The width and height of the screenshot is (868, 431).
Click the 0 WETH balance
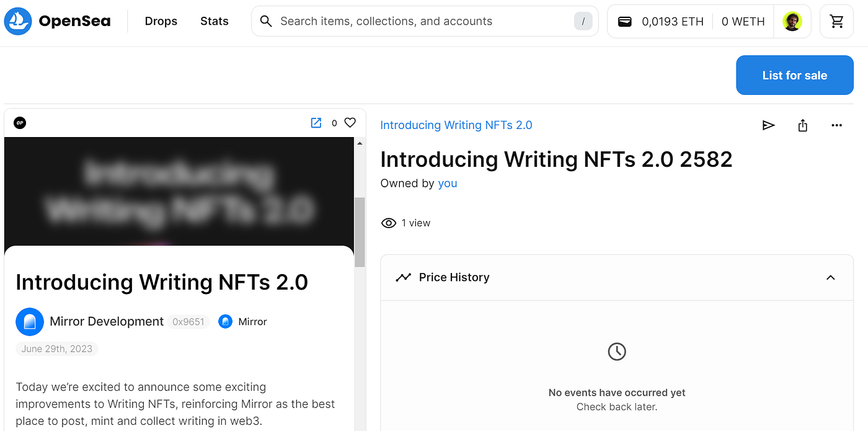743,22
